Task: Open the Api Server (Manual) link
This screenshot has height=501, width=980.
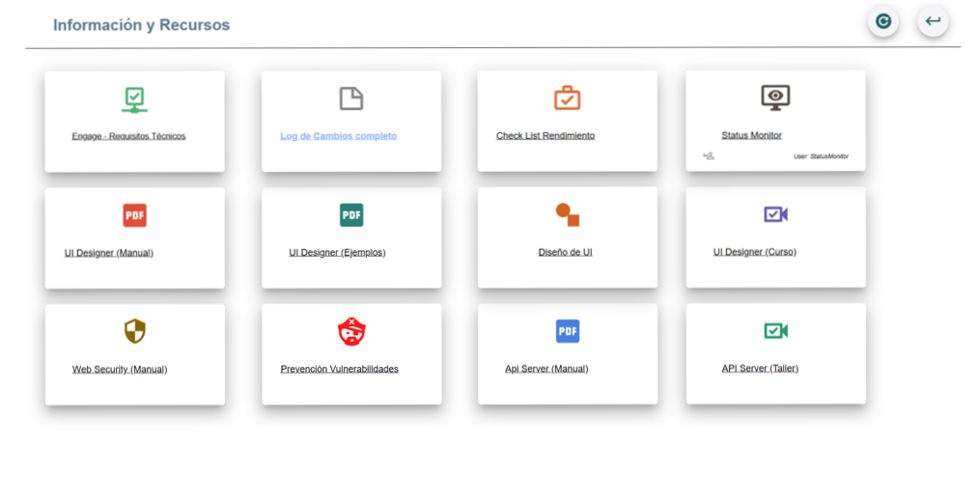Action: [546, 369]
